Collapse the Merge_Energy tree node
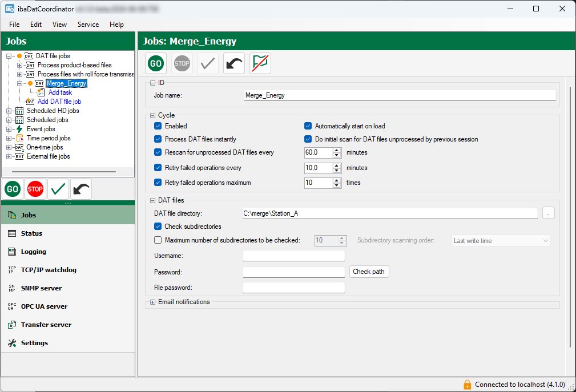The width and height of the screenshot is (576, 392). 20,83
